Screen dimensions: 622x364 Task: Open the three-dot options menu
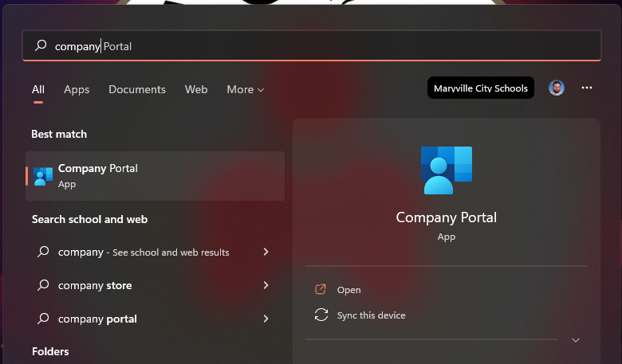tap(587, 88)
